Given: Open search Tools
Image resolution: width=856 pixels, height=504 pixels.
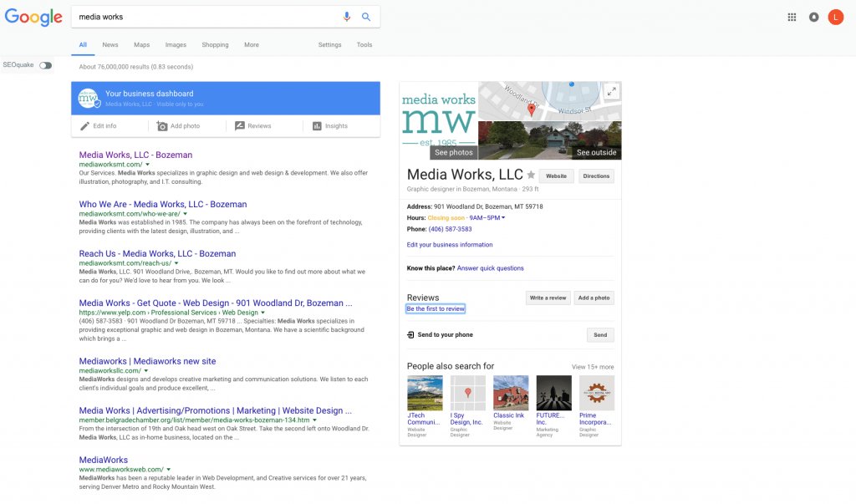Looking at the screenshot, I should tap(364, 45).
